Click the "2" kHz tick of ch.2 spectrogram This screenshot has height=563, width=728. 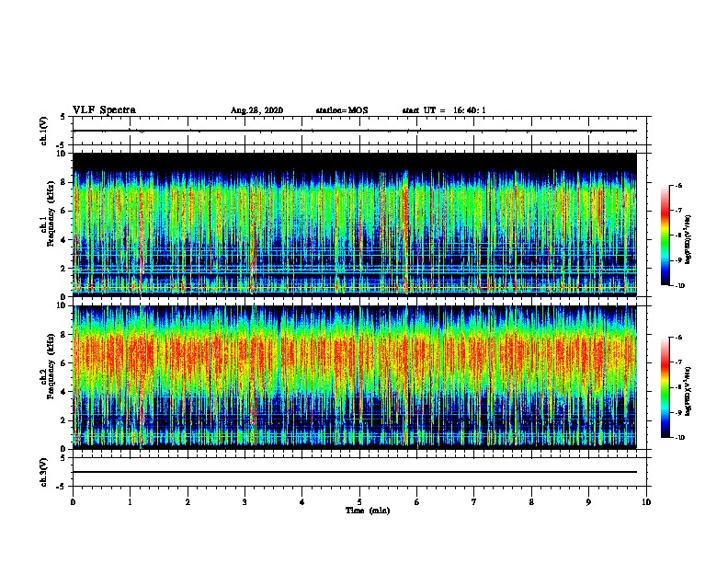63,420
